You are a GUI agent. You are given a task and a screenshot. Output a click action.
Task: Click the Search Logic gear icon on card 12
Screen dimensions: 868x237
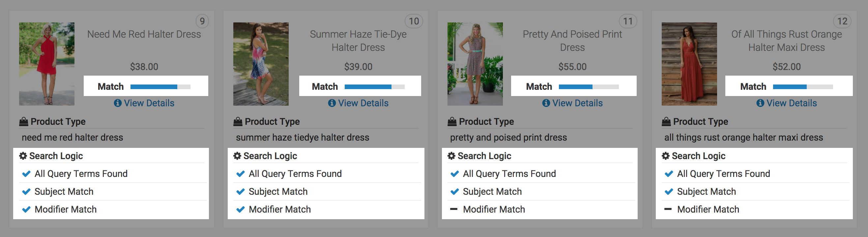click(x=665, y=156)
